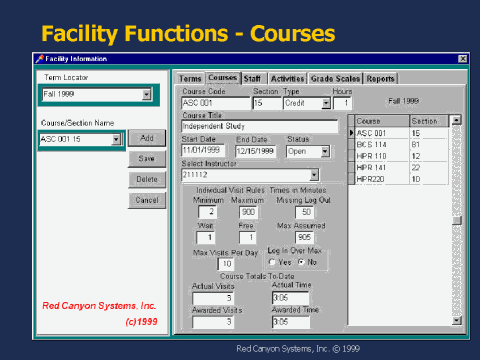
Task: Click the course list scroll down arrow
Action: [x=457, y=321]
